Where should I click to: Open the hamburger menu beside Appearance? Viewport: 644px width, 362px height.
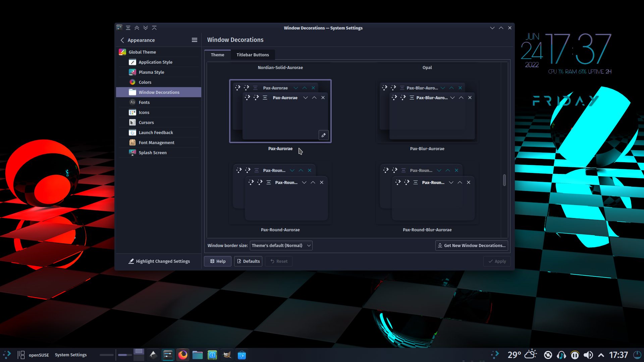194,40
